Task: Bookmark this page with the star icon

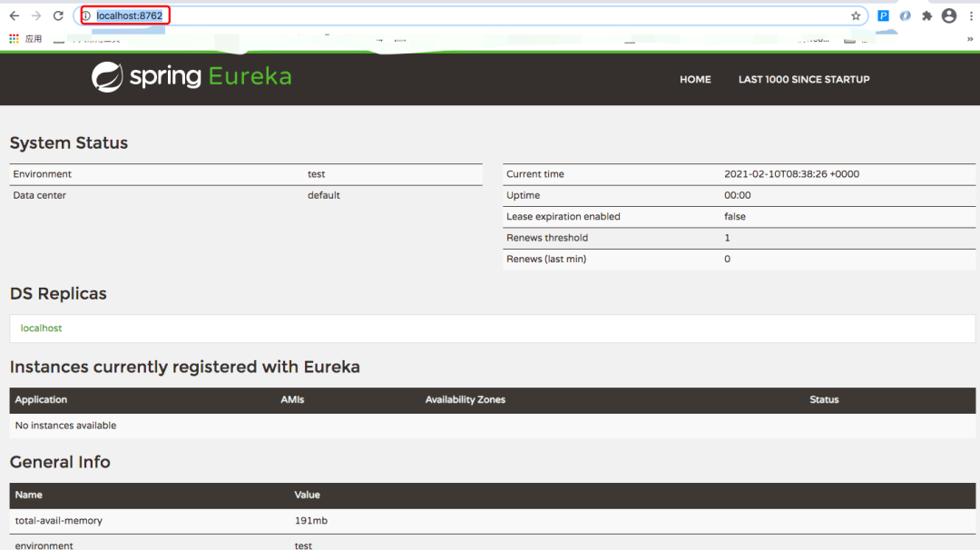Action: (856, 16)
